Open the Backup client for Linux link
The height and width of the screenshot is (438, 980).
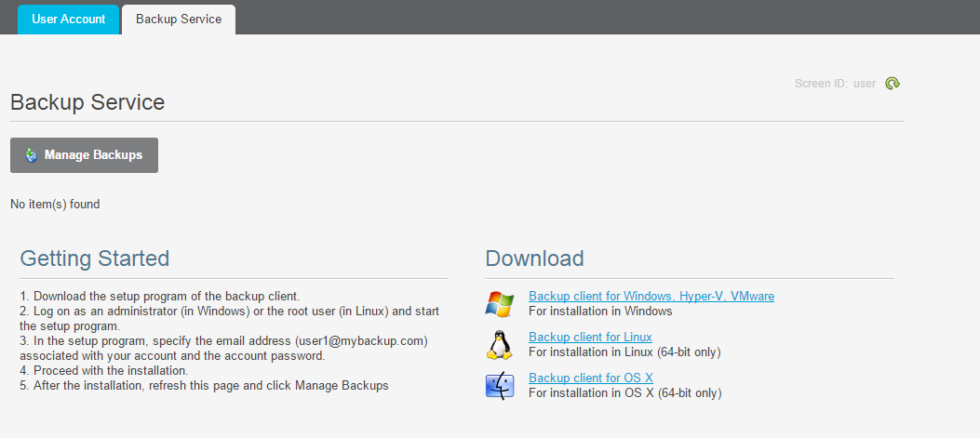pyautogui.click(x=590, y=338)
